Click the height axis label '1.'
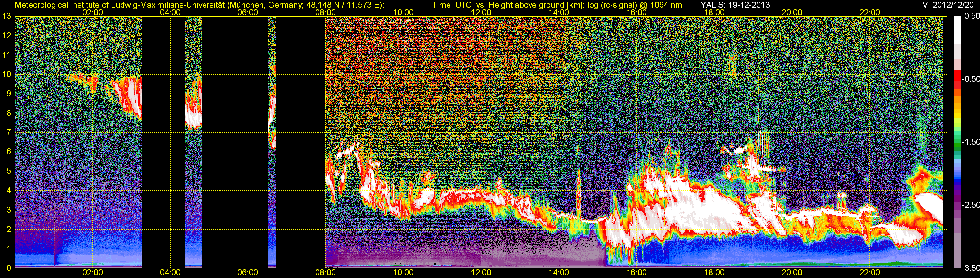Viewport: 980px width, 278px height. pyautogui.click(x=9, y=249)
